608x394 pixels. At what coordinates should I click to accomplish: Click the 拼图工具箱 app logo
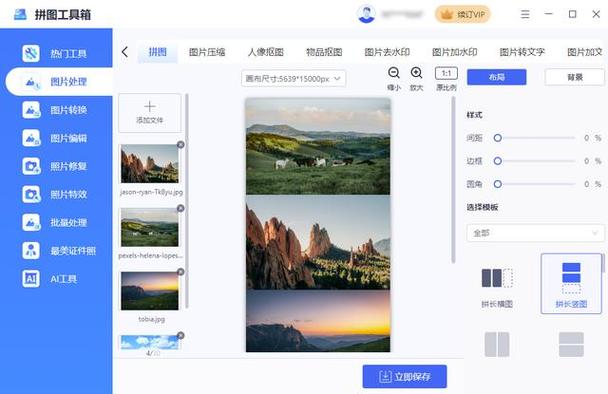(x=20, y=14)
